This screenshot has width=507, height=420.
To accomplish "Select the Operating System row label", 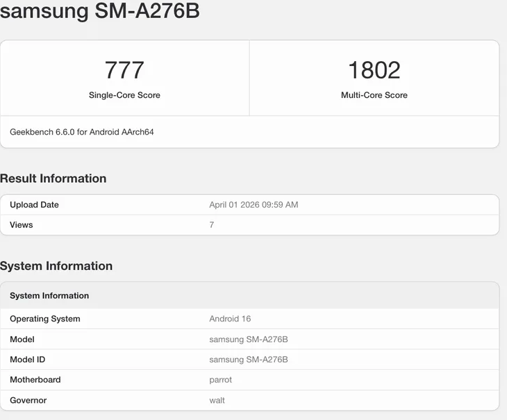I will (x=45, y=319).
